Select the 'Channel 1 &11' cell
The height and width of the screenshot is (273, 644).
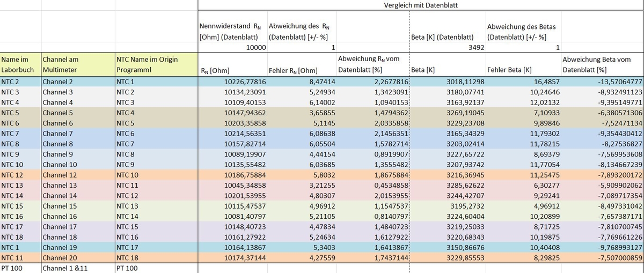[78, 268]
